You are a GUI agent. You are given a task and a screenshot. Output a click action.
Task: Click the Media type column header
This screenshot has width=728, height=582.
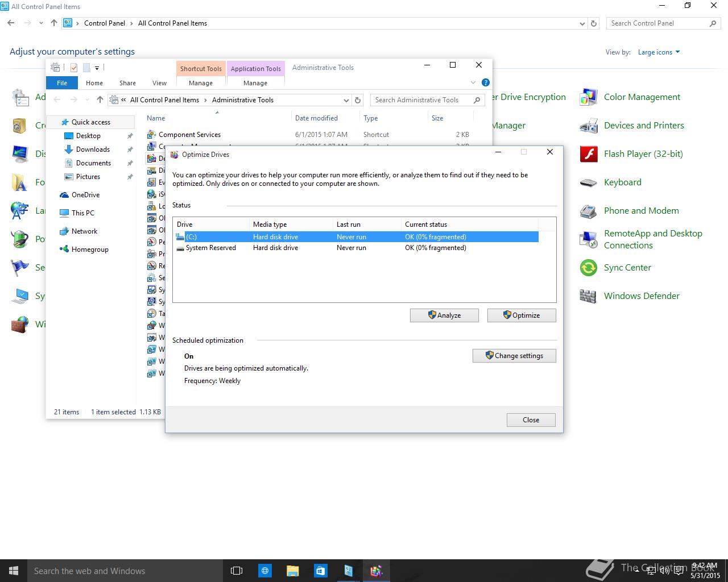pos(291,225)
